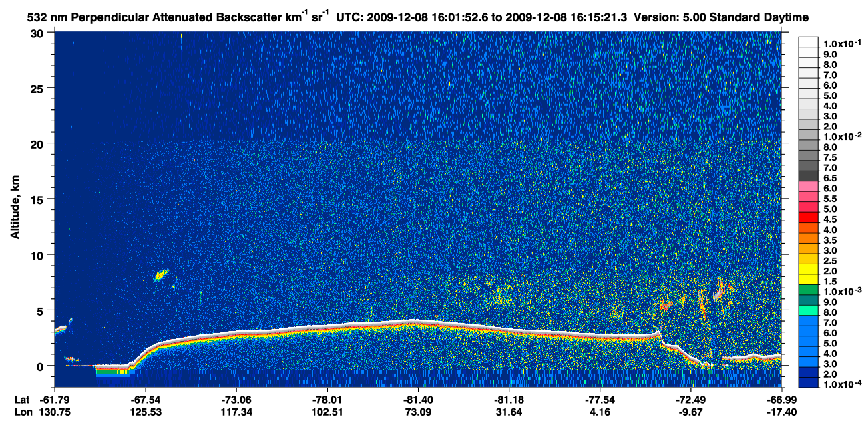Click the colorbar label '3.5'
The height and width of the screenshot is (445, 868).
coord(830,240)
